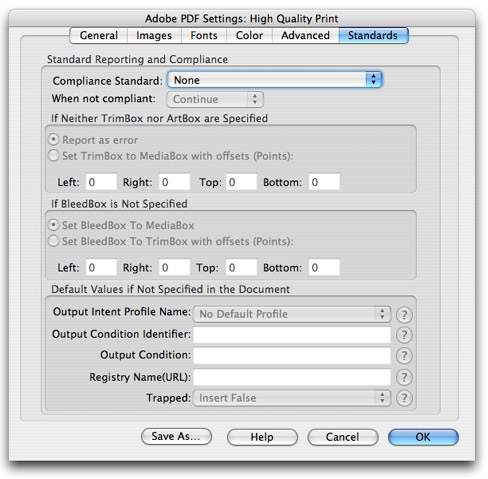Screen dimensions: 488x479
Task: Click help icon beside Output Intent Profile Name
Action: (x=404, y=314)
